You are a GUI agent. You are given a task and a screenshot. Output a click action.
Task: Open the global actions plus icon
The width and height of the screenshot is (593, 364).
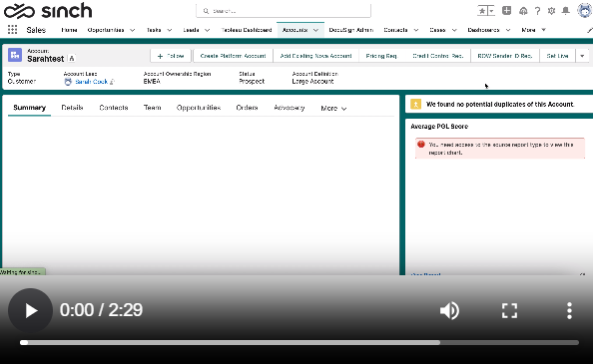point(507,11)
